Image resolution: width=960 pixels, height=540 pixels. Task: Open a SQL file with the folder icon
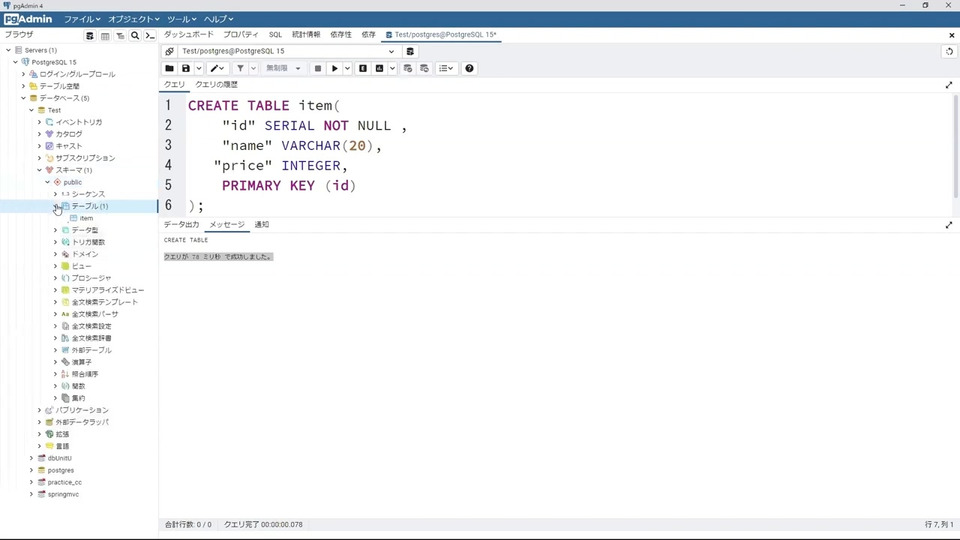170,69
